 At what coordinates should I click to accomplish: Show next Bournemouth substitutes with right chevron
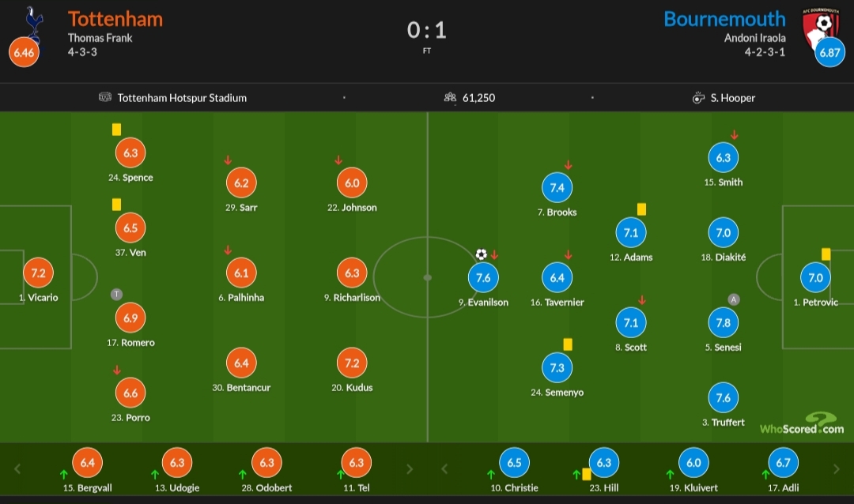837,468
